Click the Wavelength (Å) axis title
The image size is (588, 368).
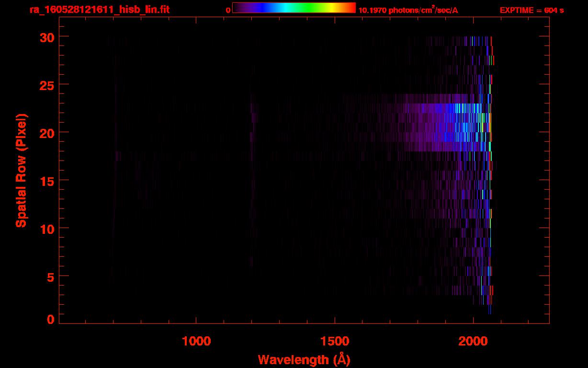click(x=304, y=359)
